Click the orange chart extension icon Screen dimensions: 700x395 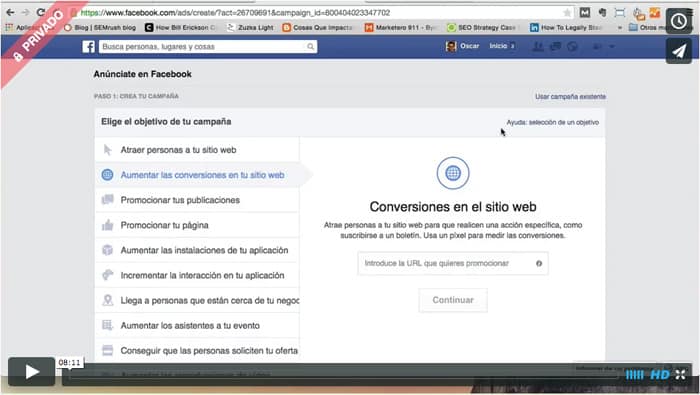[x=654, y=12]
